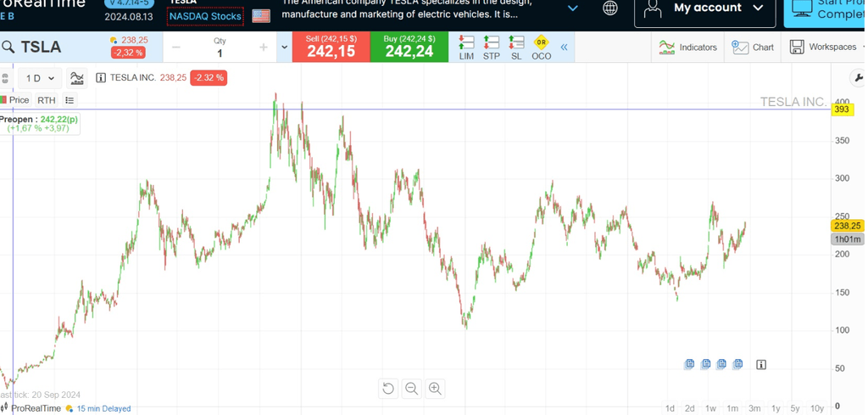The height and width of the screenshot is (415, 868).
Task: Toggle the list view icon beside RTH
Action: [70, 100]
